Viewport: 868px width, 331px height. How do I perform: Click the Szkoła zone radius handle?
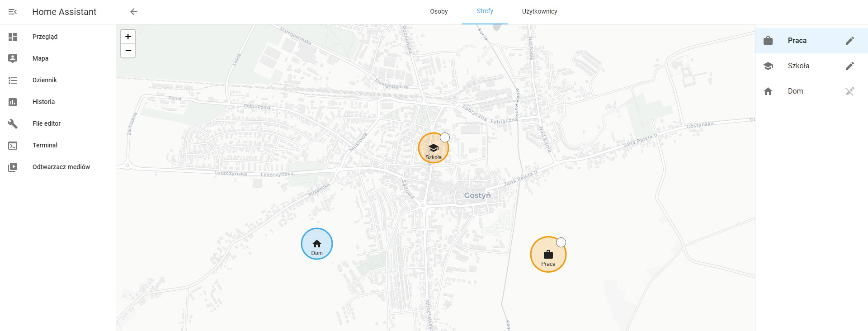pos(445,137)
